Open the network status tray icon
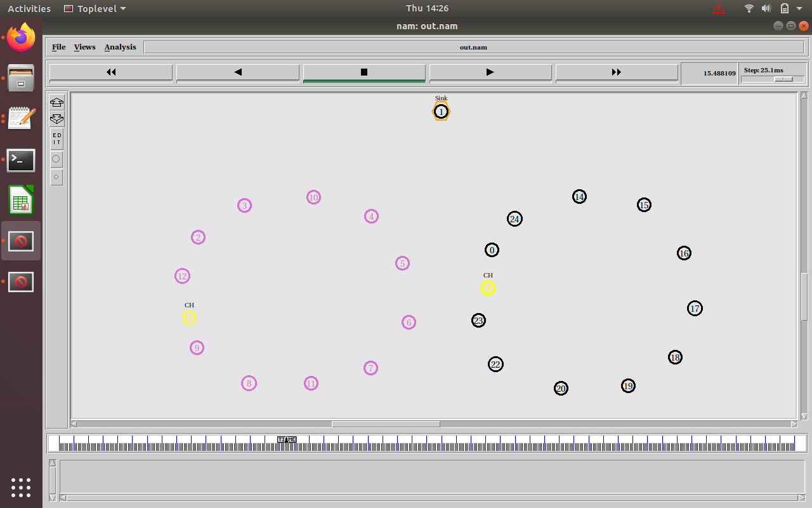 pyautogui.click(x=749, y=8)
